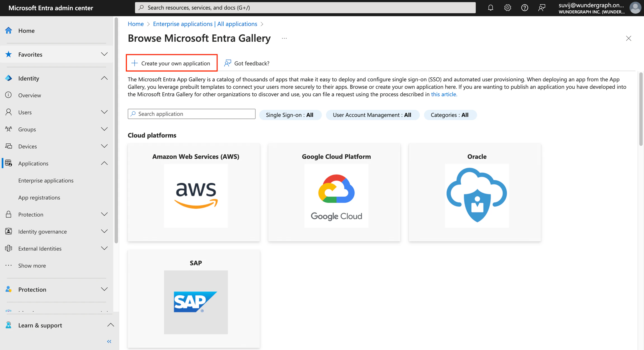The width and height of the screenshot is (644, 350).
Task: Open the help question mark menu
Action: point(525,8)
